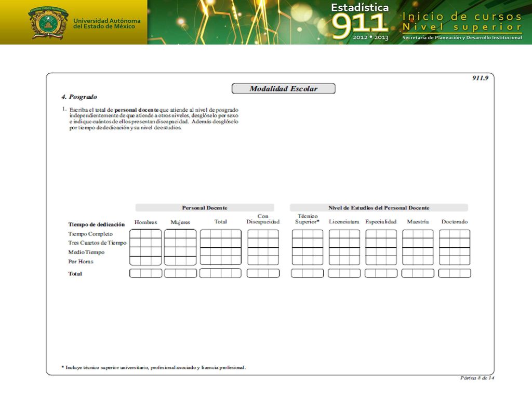
Task: Click the UAEM university crest logo
Action: [48, 23]
